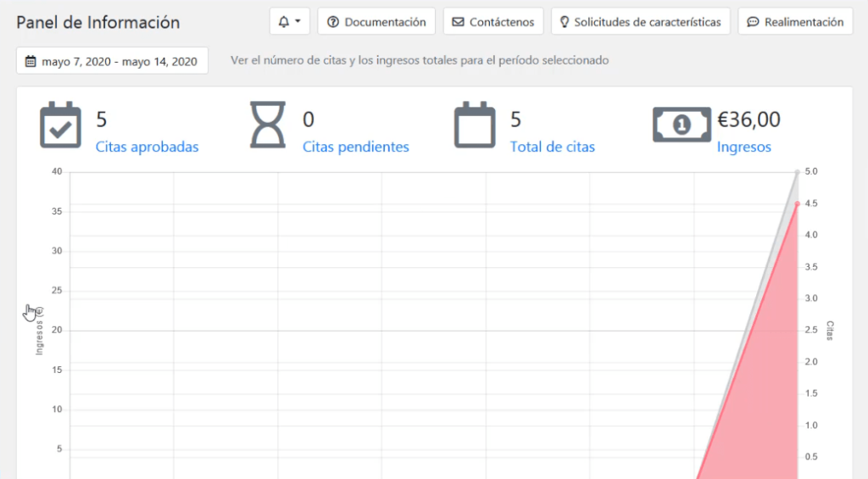Image resolution: width=868 pixels, height=479 pixels.
Task: Click the red revenue data point on chart
Action: 797,203
